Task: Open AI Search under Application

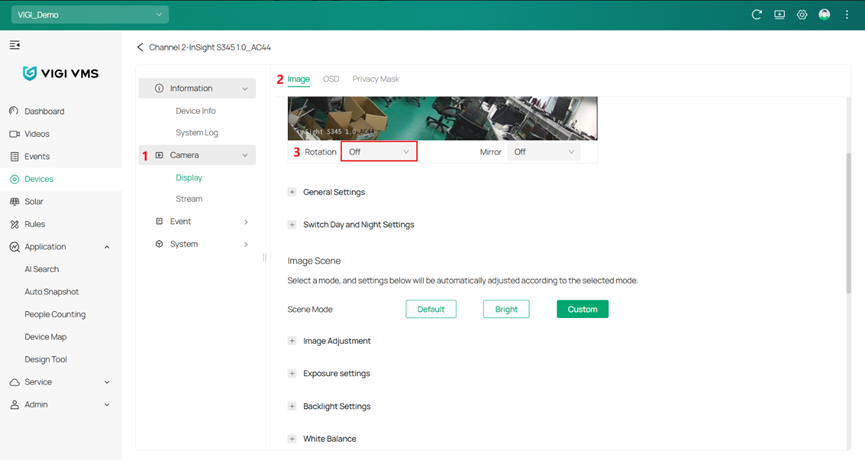Action: point(42,269)
